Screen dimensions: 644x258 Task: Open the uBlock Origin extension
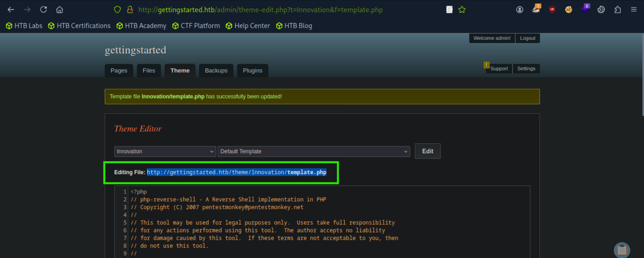[x=552, y=10]
